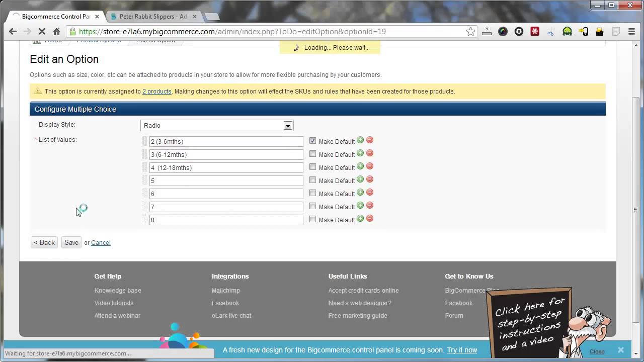Uncheck Make Default for 2 (3-6mths)

click(312, 141)
